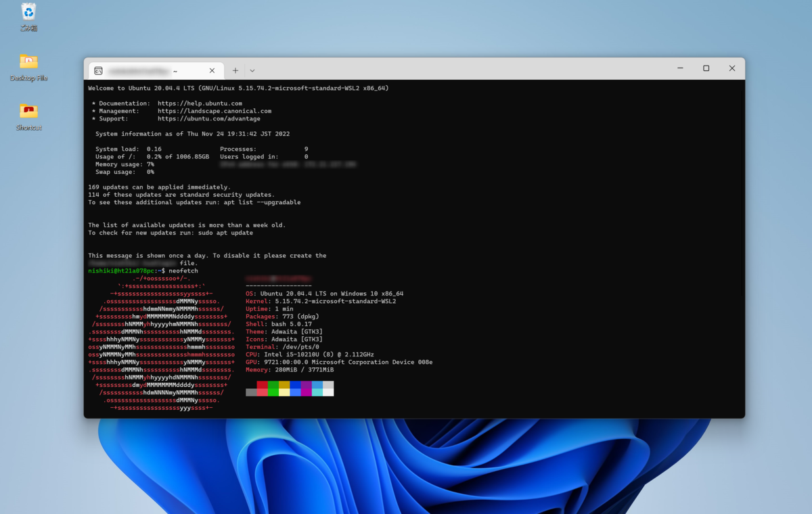
Task: Click the https://ubuntu.com/advantage support URL
Action: click(209, 118)
